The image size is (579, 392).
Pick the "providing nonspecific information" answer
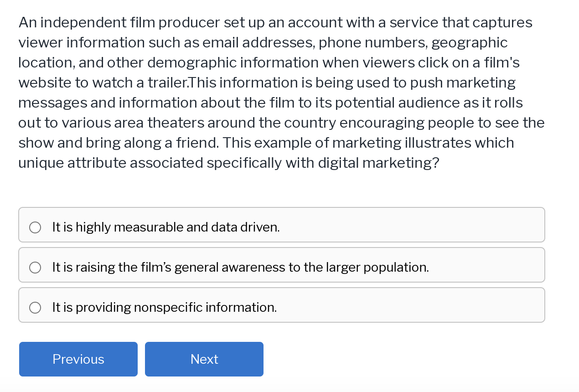click(164, 307)
